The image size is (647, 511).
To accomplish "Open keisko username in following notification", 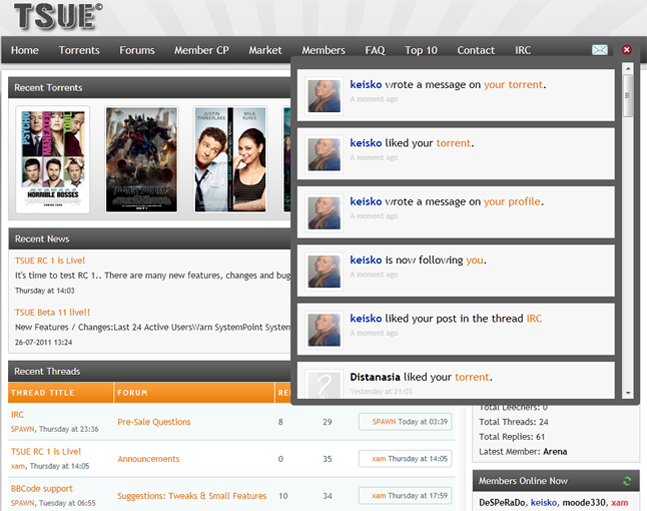I will click(x=366, y=260).
